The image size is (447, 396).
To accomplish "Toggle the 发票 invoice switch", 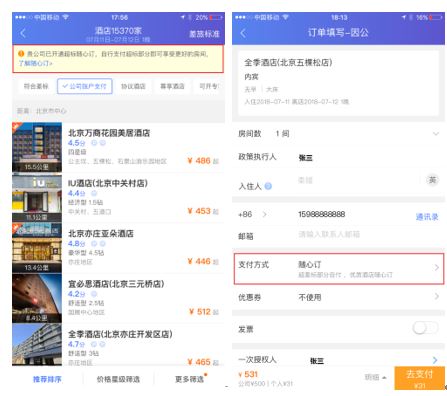I will click(x=425, y=328).
